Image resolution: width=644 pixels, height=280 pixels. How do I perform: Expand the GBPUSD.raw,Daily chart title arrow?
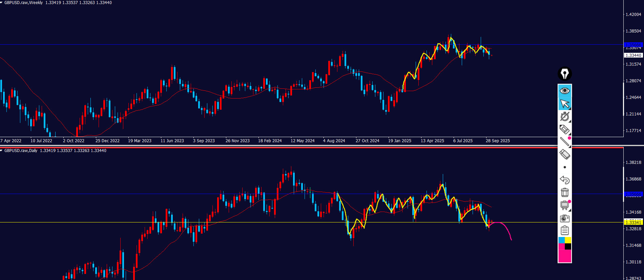tap(2, 151)
